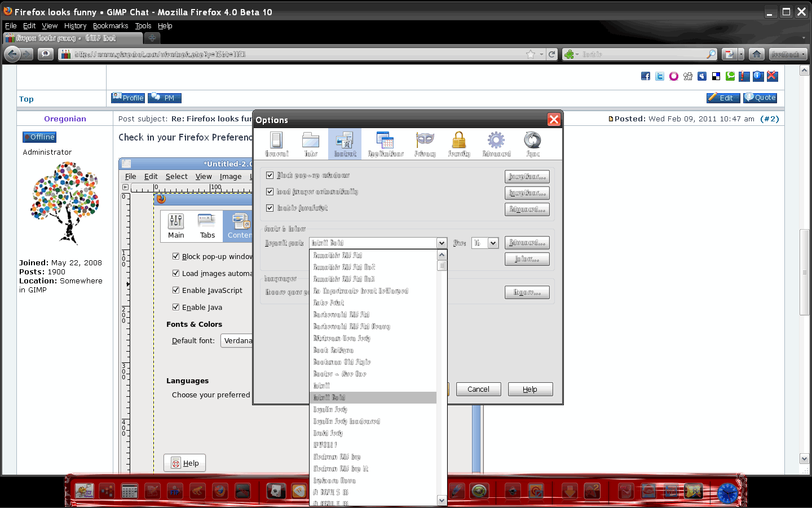
Task: Click the Choose languages button
Action: (527, 292)
